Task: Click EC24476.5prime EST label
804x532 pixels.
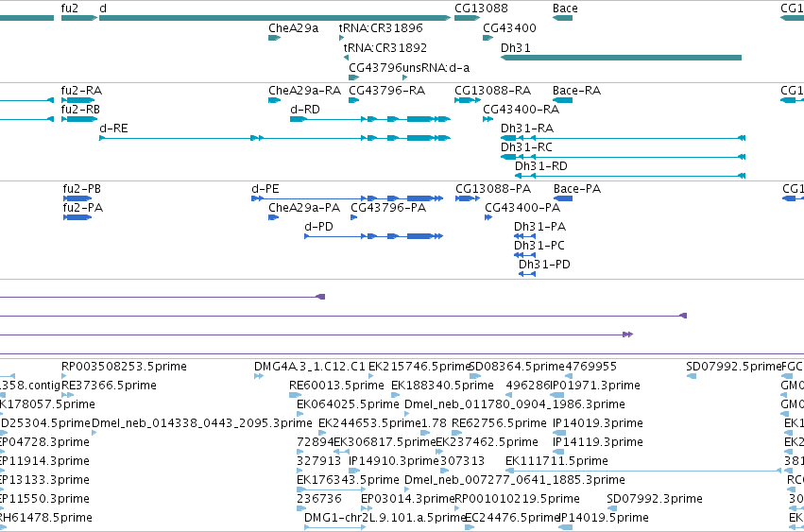Action: click(512, 519)
